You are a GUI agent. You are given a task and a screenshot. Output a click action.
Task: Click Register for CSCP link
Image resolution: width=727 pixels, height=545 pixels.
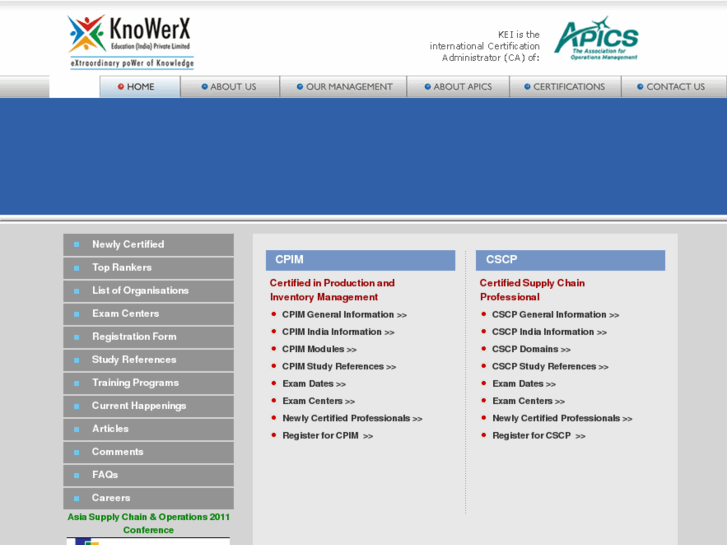[539, 436]
